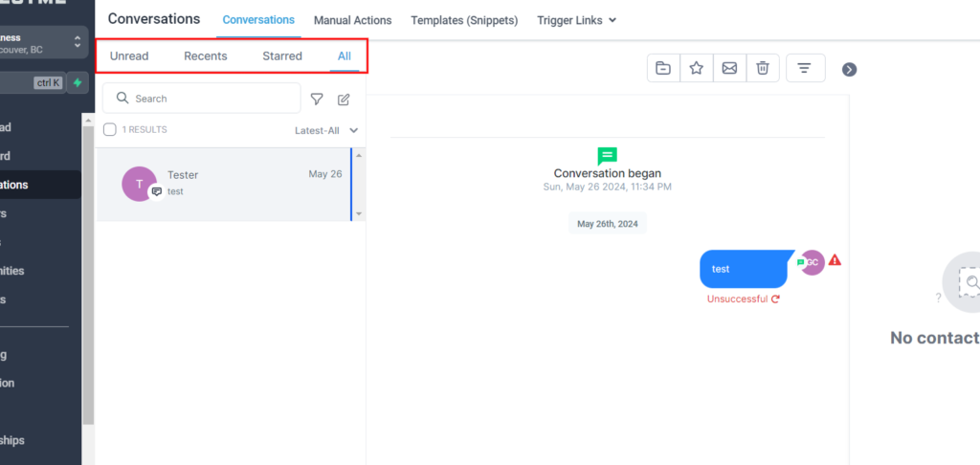Open the Trigger Links dropdown menu

pyautogui.click(x=576, y=19)
